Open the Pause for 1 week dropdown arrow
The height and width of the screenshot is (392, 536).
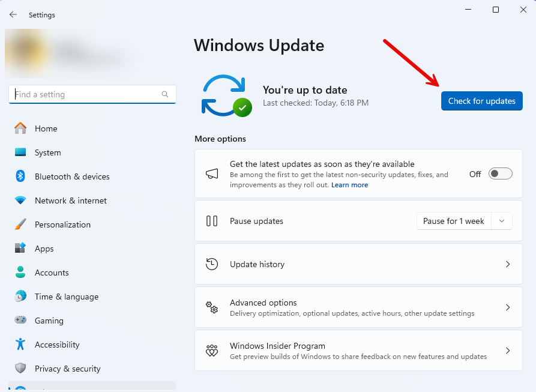501,221
